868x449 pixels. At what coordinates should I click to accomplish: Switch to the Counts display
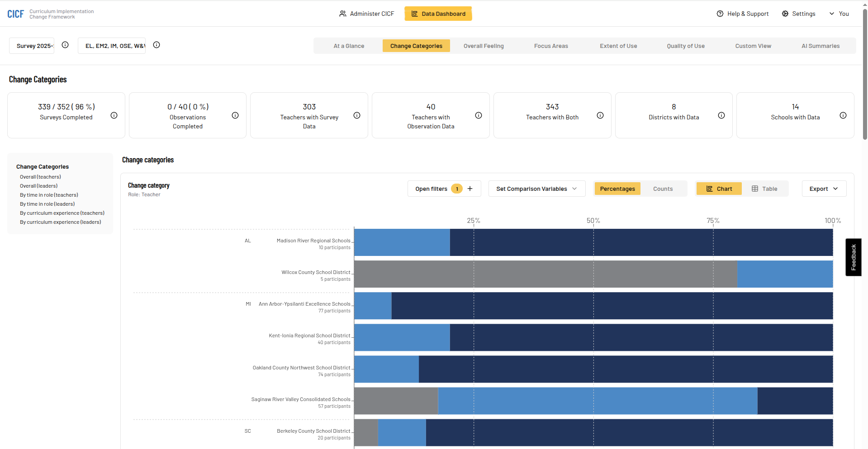(x=663, y=189)
